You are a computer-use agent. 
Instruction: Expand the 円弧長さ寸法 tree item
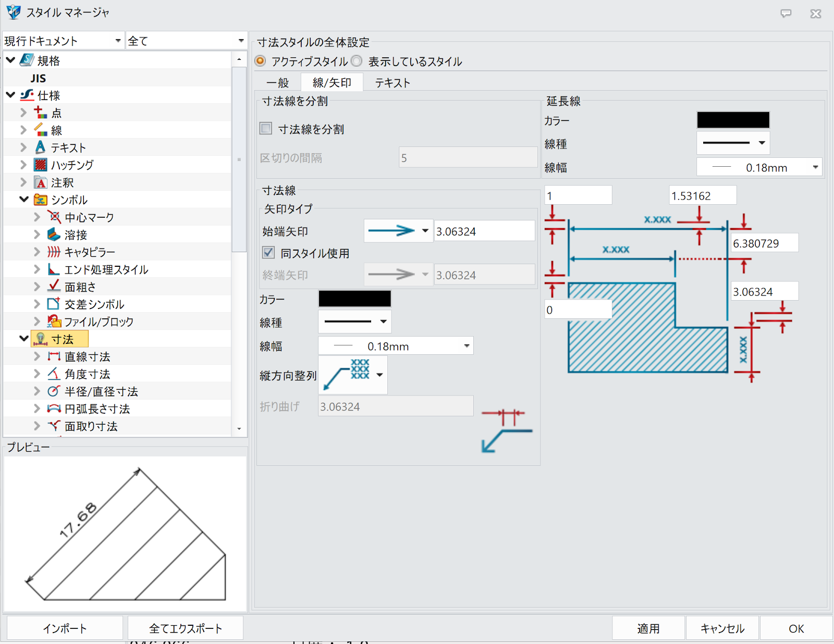click(36, 408)
